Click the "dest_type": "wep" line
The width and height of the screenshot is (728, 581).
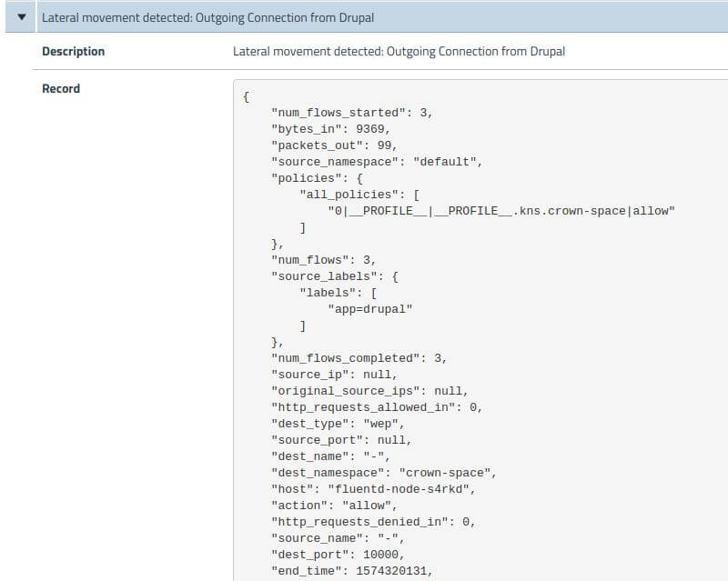click(338, 424)
